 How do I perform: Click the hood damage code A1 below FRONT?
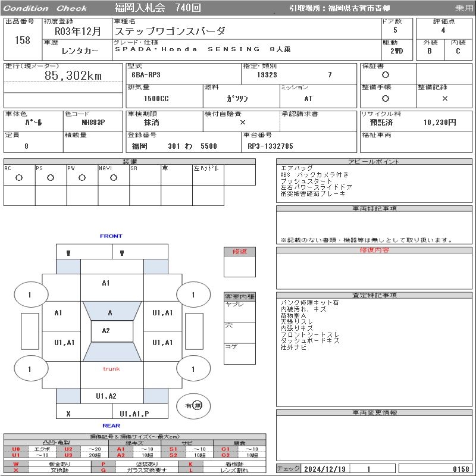106,283
